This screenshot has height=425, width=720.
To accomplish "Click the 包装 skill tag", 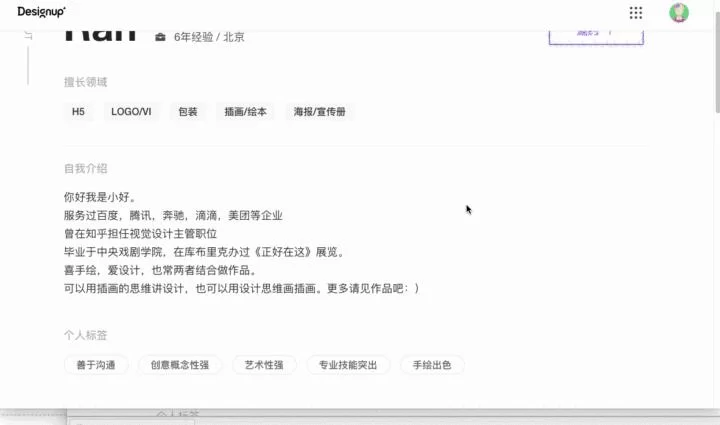I will (188, 112).
